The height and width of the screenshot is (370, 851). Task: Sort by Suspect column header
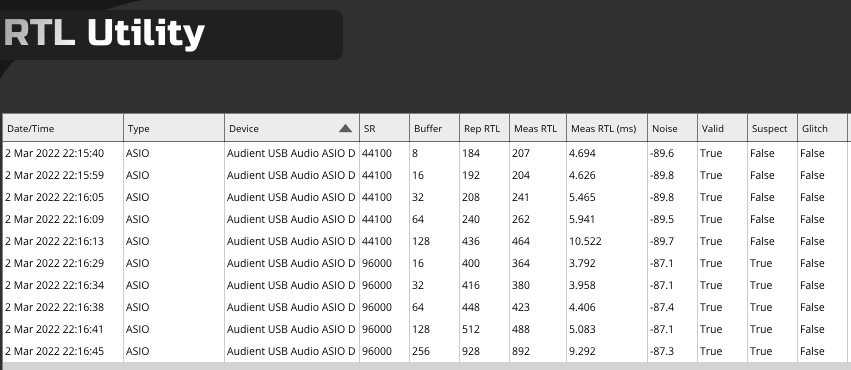pyautogui.click(x=772, y=129)
